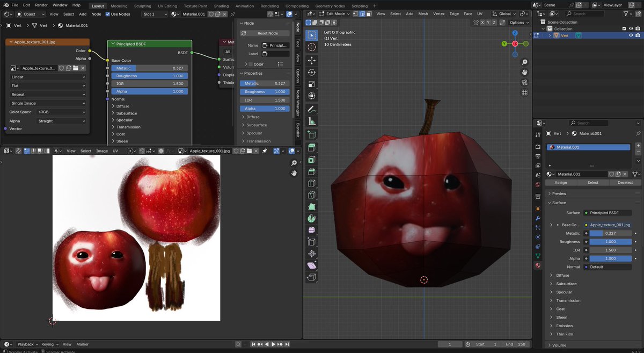Choose the Extrude Region tool
This screenshot has height=353, width=644.
[x=312, y=148]
